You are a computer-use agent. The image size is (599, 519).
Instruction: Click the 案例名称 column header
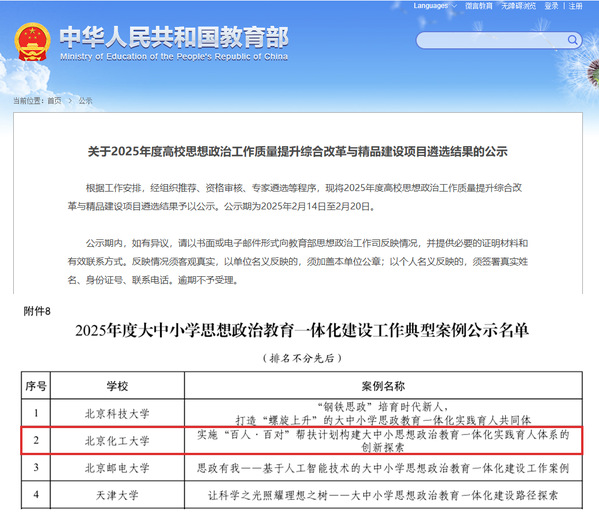(383, 386)
